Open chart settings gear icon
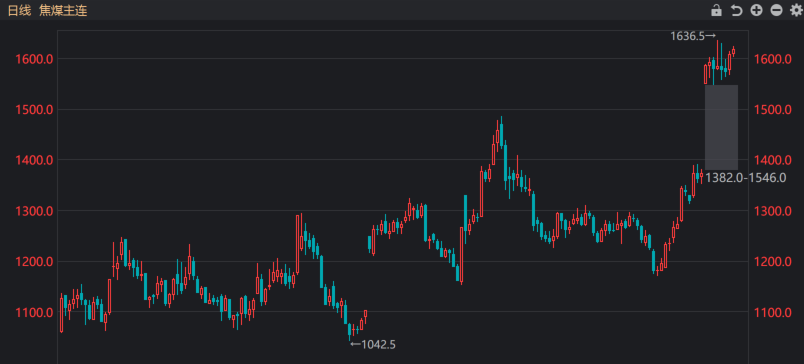The image size is (804, 364). point(795,10)
